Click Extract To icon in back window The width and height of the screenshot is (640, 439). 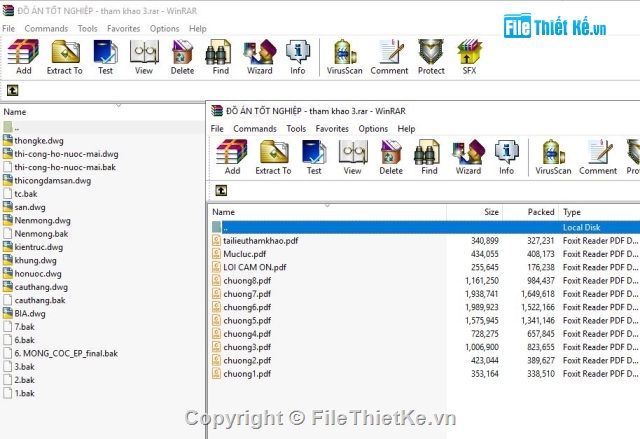point(64,57)
